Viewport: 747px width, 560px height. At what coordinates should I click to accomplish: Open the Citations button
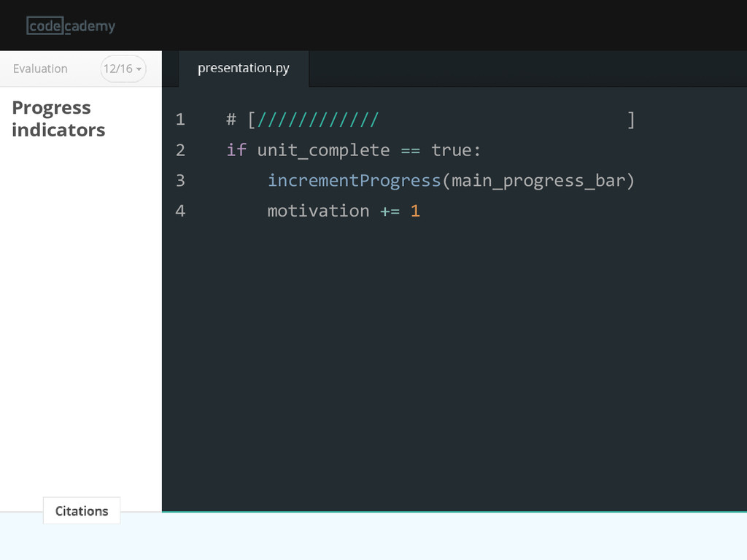[82, 510]
